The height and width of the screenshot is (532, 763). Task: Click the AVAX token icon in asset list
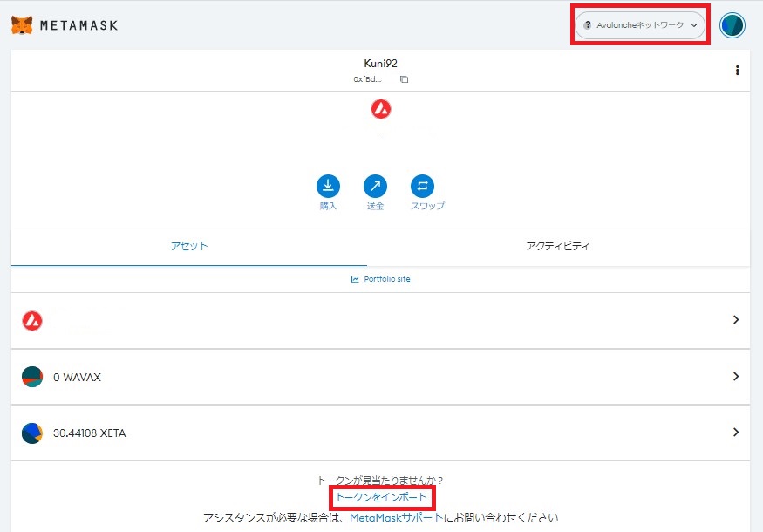click(32, 321)
